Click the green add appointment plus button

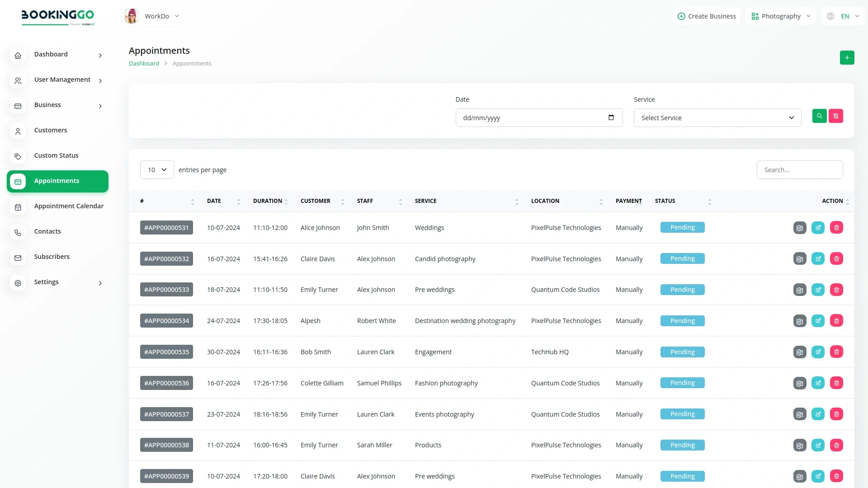point(847,57)
